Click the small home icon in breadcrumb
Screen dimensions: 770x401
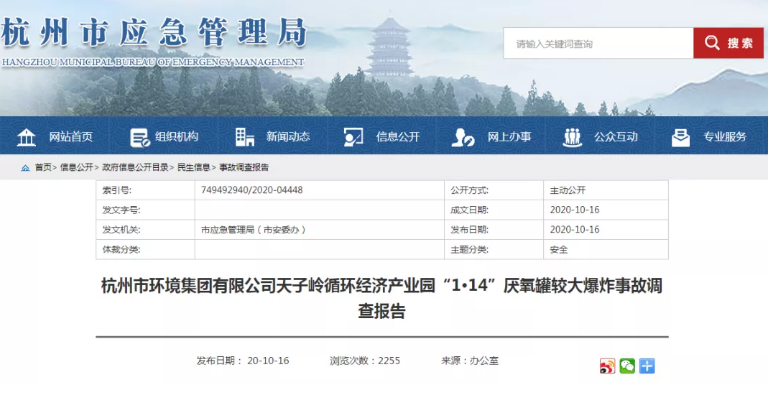(x=25, y=168)
